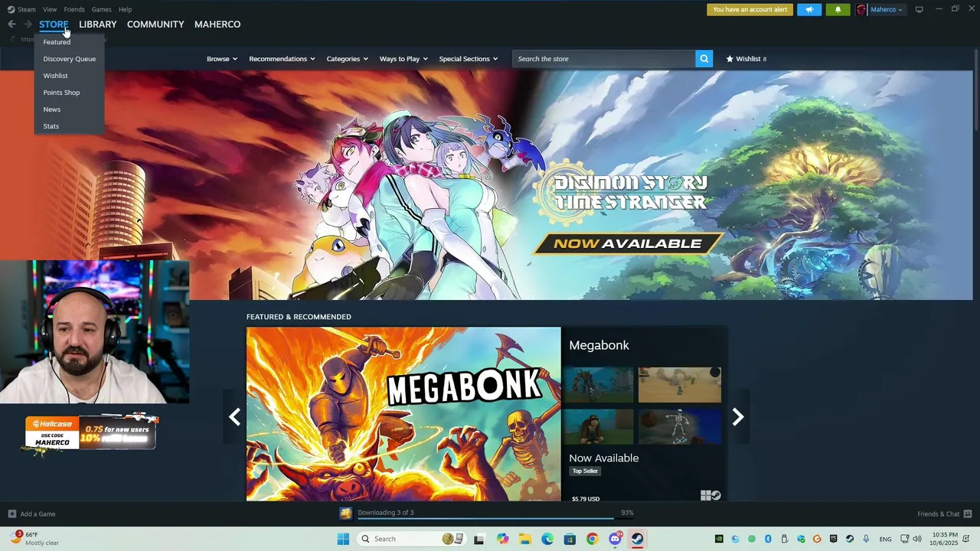Open File Explorer from the taskbar

(x=525, y=539)
